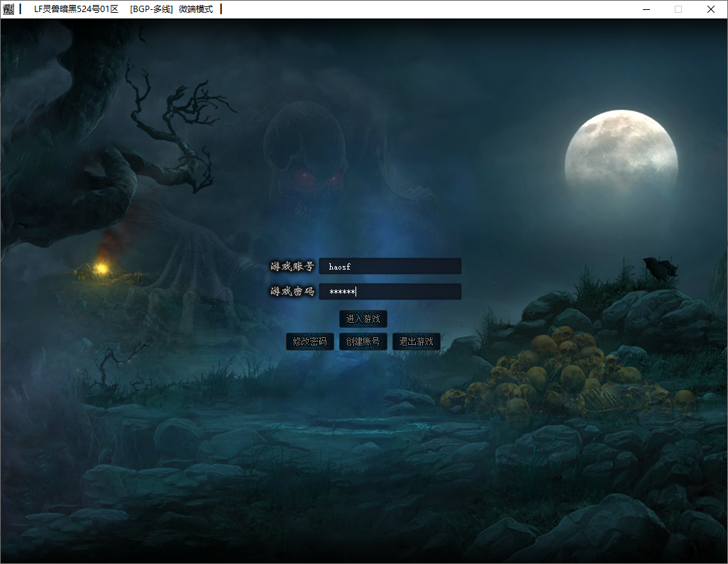Minimize the game client window
The height and width of the screenshot is (564, 728).
pyautogui.click(x=646, y=9)
